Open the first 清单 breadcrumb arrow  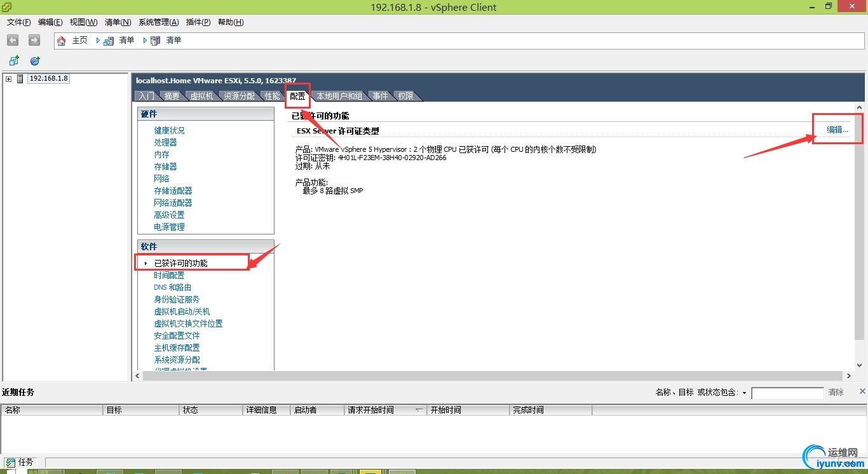click(x=98, y=41)
